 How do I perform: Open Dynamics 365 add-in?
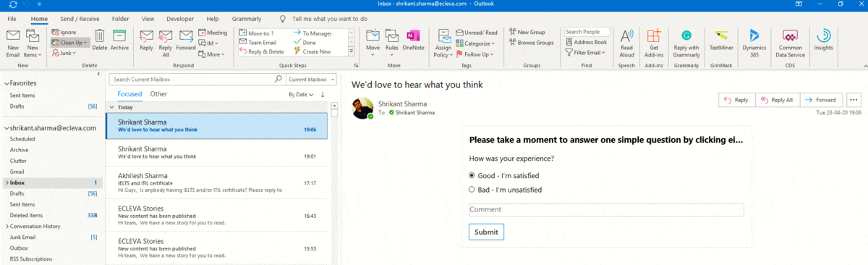coord(754,43)
